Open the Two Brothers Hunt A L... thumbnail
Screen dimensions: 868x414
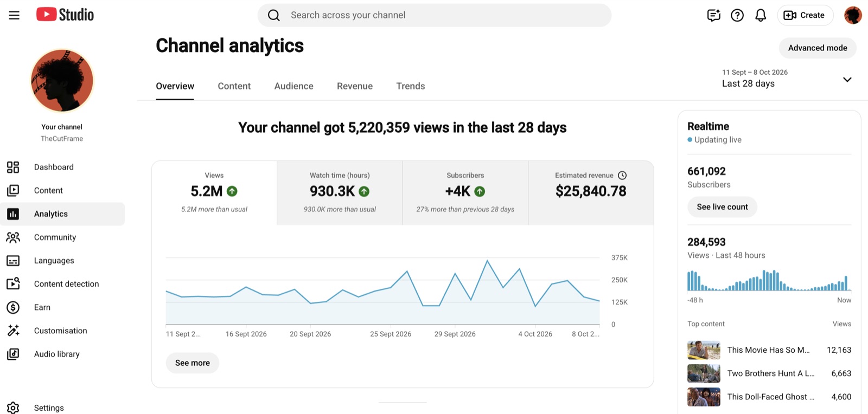point(704,373)
